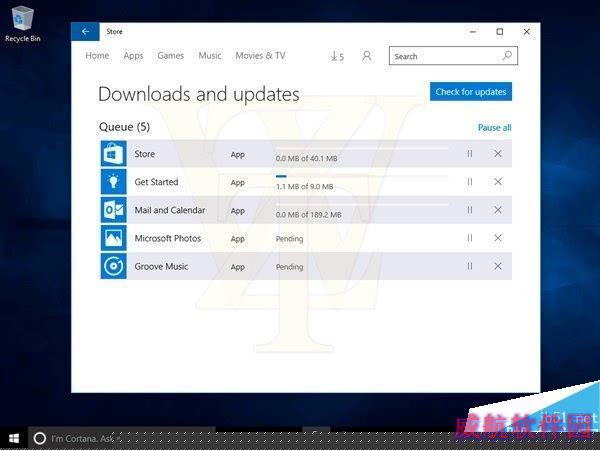This screenshot has width=600, height=450.
Task: Click the Groove Music app icon
Action: 114,266
